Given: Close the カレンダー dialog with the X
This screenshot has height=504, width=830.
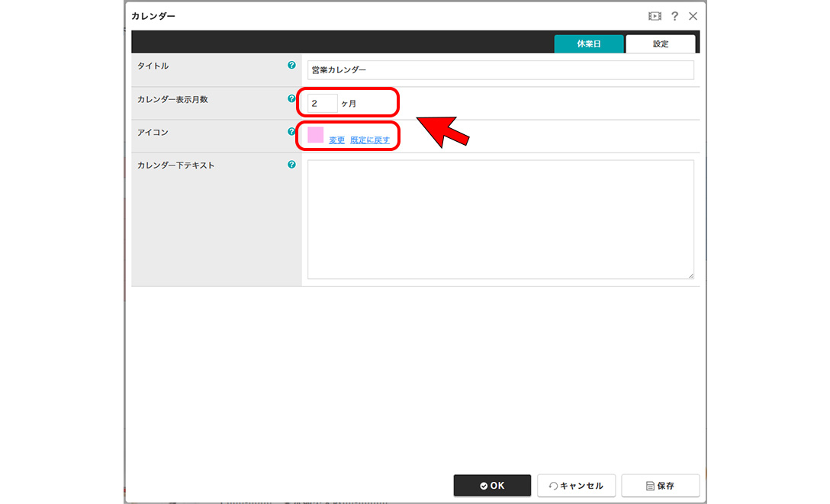Looking at the screenshot, I should pyautogui.click(x=693, y=16).
